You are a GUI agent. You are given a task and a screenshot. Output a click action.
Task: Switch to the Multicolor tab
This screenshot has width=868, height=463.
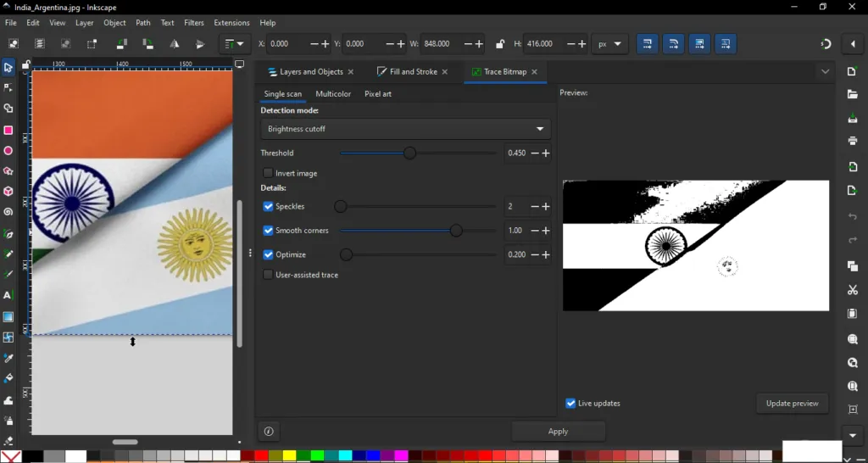(x=333, y=94)
